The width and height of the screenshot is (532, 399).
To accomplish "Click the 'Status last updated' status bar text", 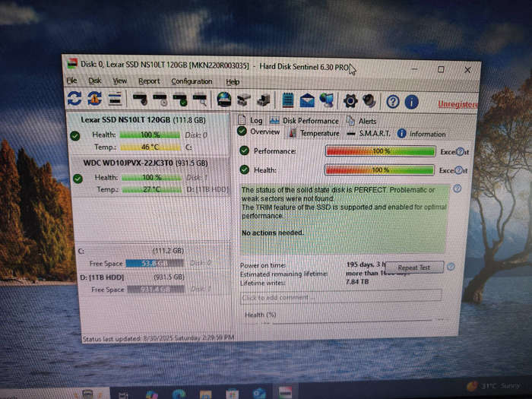I will coord(158,338).
